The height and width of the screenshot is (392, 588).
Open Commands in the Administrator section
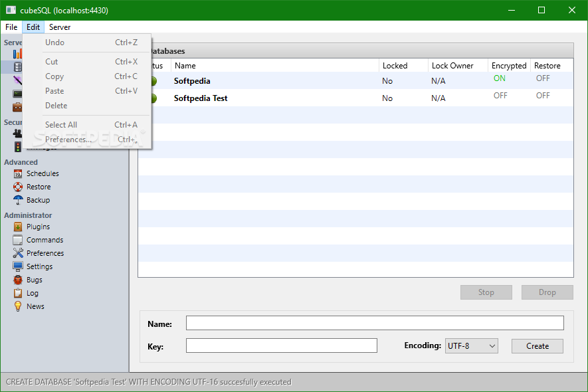coord(45,240)
